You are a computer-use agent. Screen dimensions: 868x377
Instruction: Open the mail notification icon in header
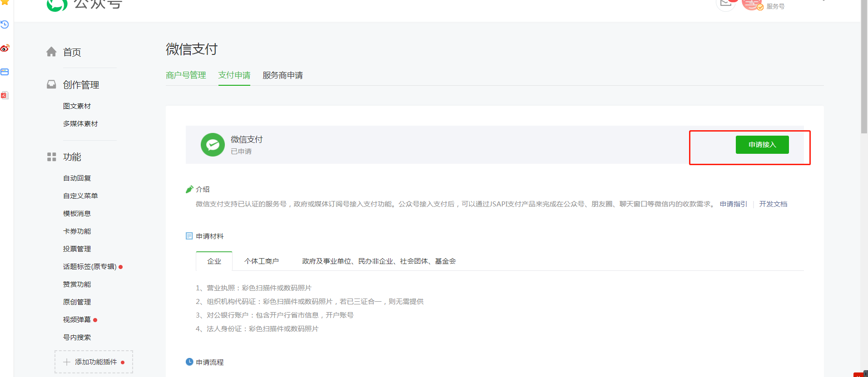[x=726, y=4]
